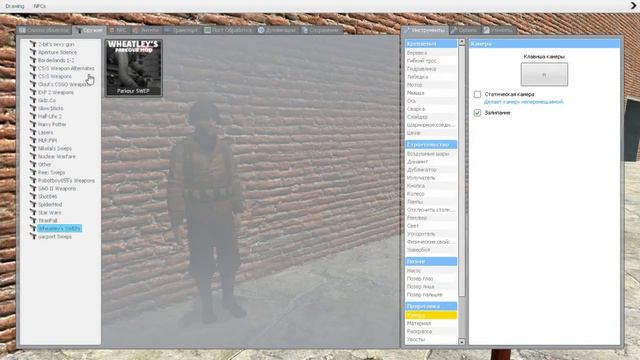Select the Материал tool
Screen dimensions: 640x360
click(x=431, y=323)
